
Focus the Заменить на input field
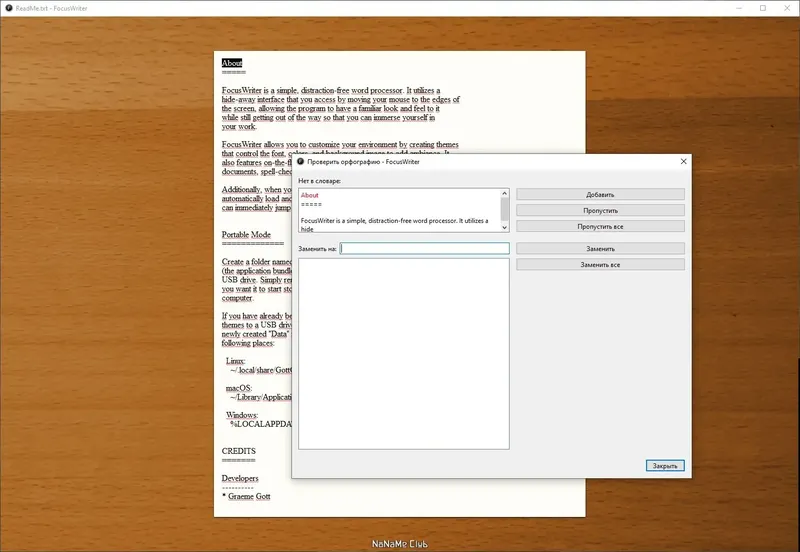pyautogui.click(x=424, y=248)
